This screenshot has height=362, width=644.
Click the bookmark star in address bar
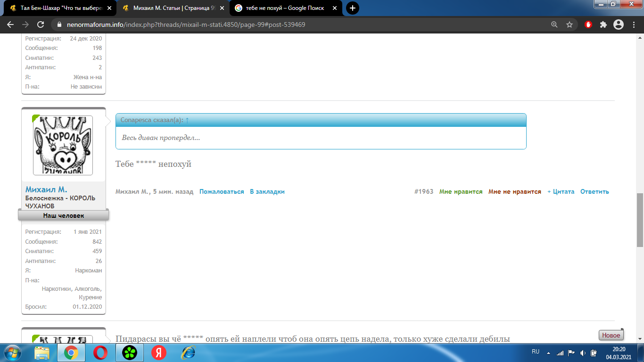point(570,25)
